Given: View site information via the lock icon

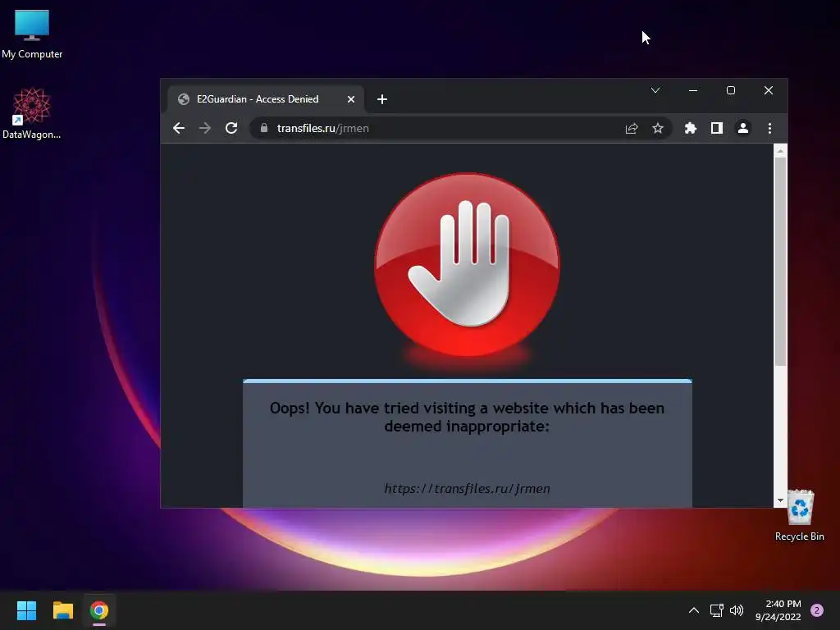Looking at the screenshot, I should click(263, 128).
